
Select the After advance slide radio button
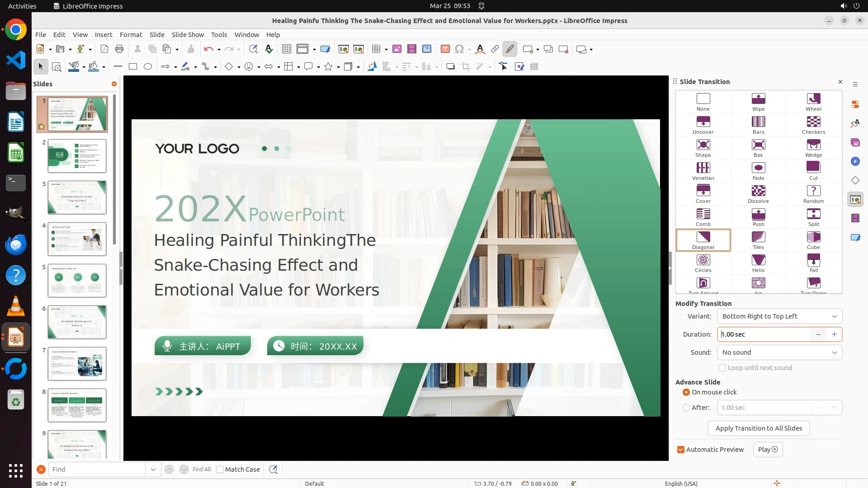click(x=686, y=408)
